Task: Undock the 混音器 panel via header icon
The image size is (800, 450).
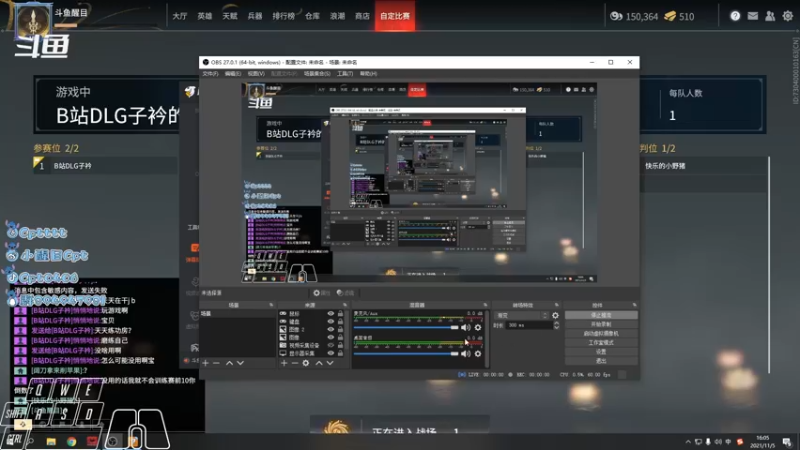Action: pos(485,305)
